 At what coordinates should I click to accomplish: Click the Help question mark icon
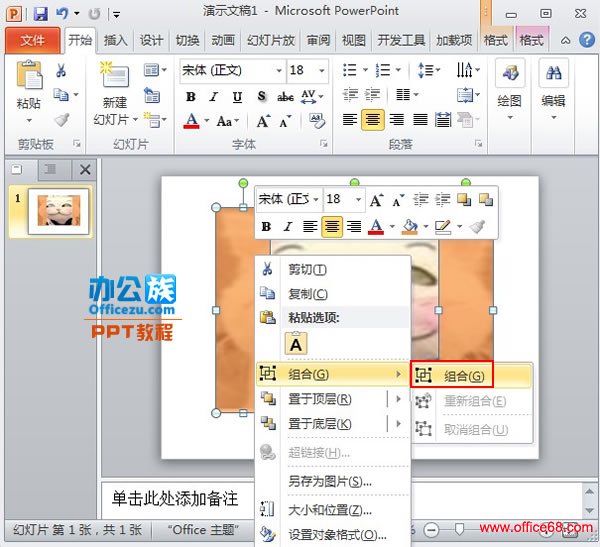[x=587, y=40]
